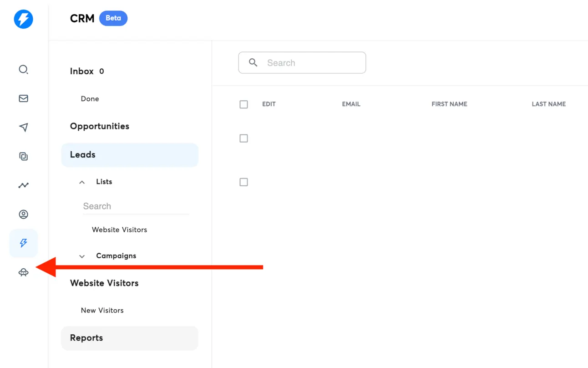588x368 pixels.
Task: Select the Leads menu item
Action: click(130, 155)
